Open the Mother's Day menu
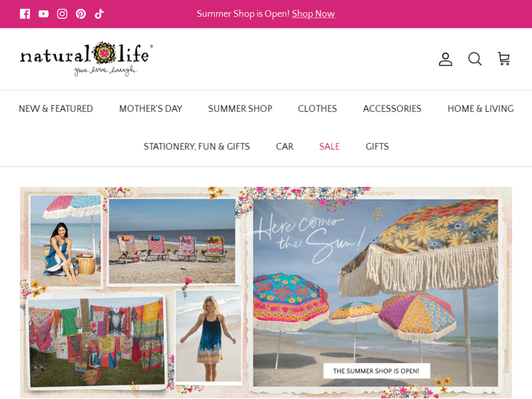 click(x=150, y=109)
